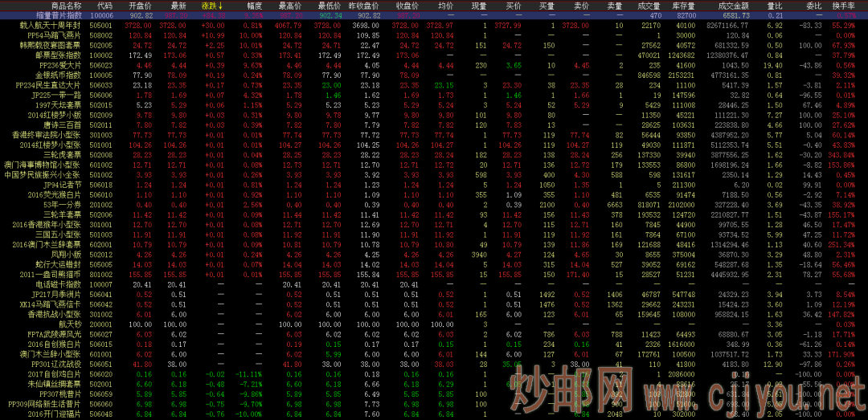Click the 库存量 column header
Image resolution: width=868 pixels, height=420 pixels.
click(x=686, y=6)
